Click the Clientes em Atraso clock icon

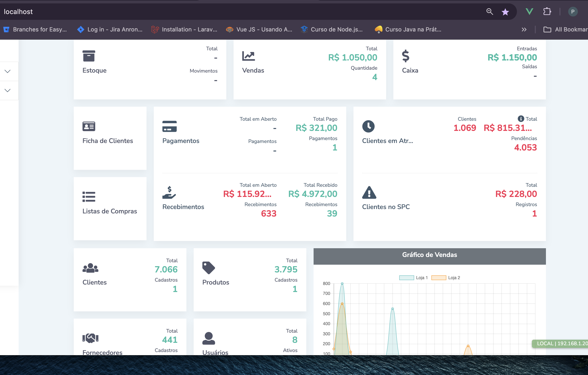click(368, 126)
